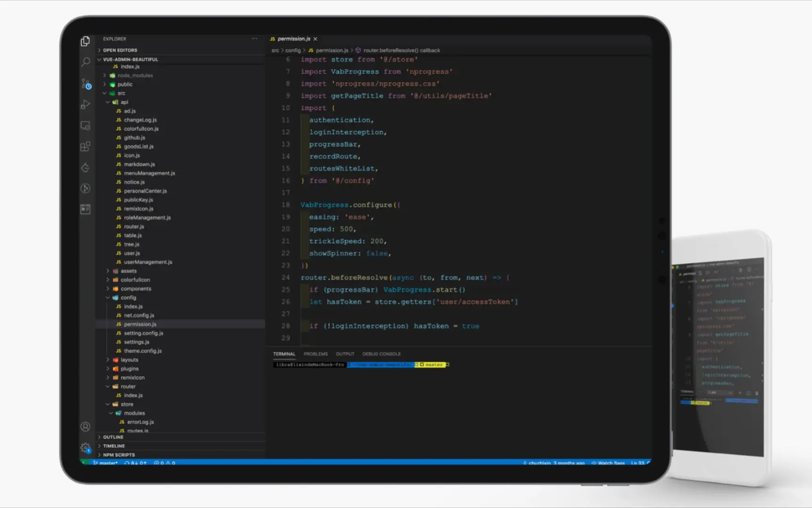Screen dimensions: 812x508
Task: Open the Source Control view
Action: 86,84
